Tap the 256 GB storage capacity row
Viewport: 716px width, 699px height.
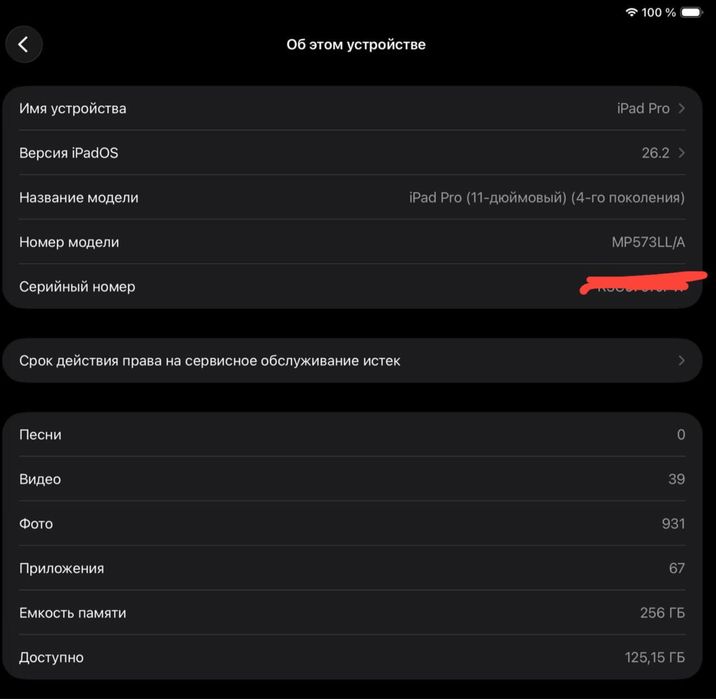[350, 613]
